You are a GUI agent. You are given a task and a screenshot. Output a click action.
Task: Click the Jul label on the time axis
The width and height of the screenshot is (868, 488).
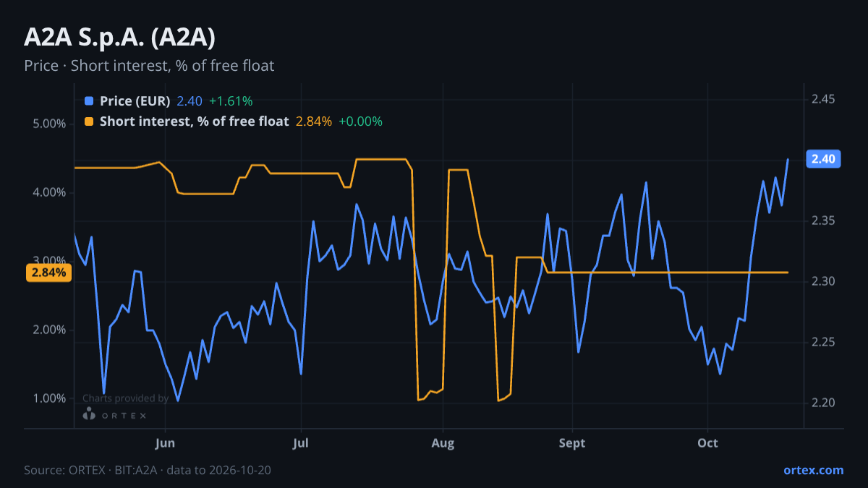(302, 442)
